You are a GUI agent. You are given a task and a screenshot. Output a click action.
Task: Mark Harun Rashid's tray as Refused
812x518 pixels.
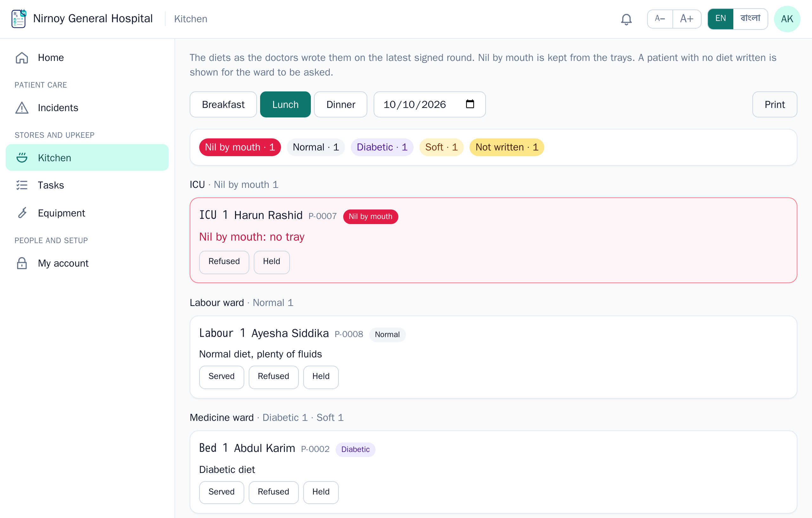224,262
